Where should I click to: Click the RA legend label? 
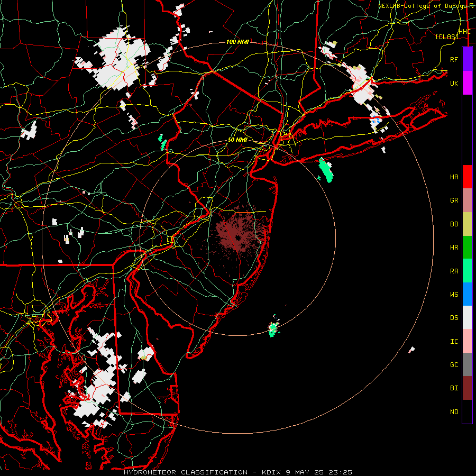[454, 271]
